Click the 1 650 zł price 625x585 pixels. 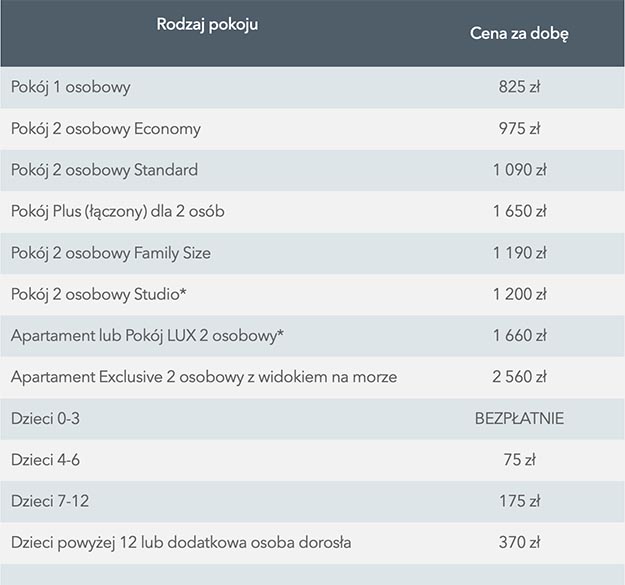pyautogui.click(x=519, y=212)
